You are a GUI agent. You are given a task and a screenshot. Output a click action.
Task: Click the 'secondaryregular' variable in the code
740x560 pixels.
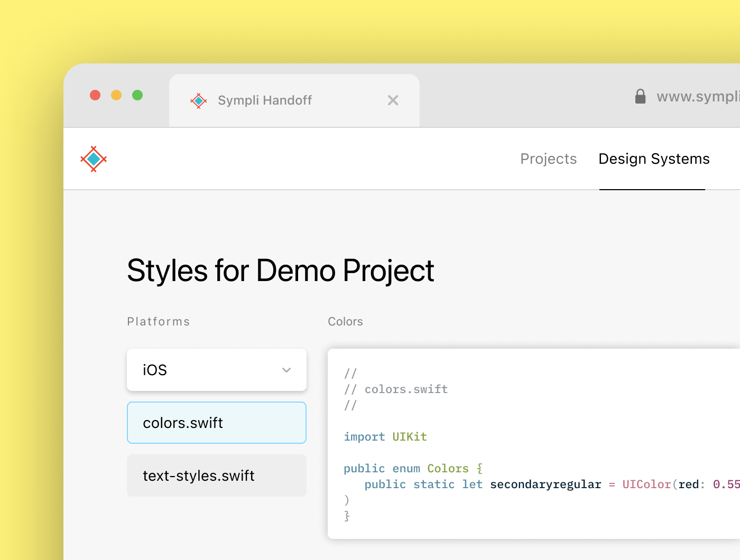(545, 484)
